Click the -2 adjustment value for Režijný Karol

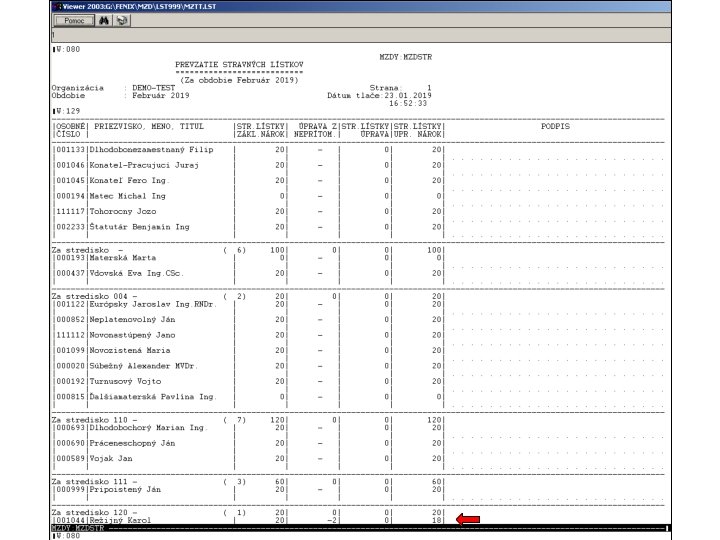332,520
